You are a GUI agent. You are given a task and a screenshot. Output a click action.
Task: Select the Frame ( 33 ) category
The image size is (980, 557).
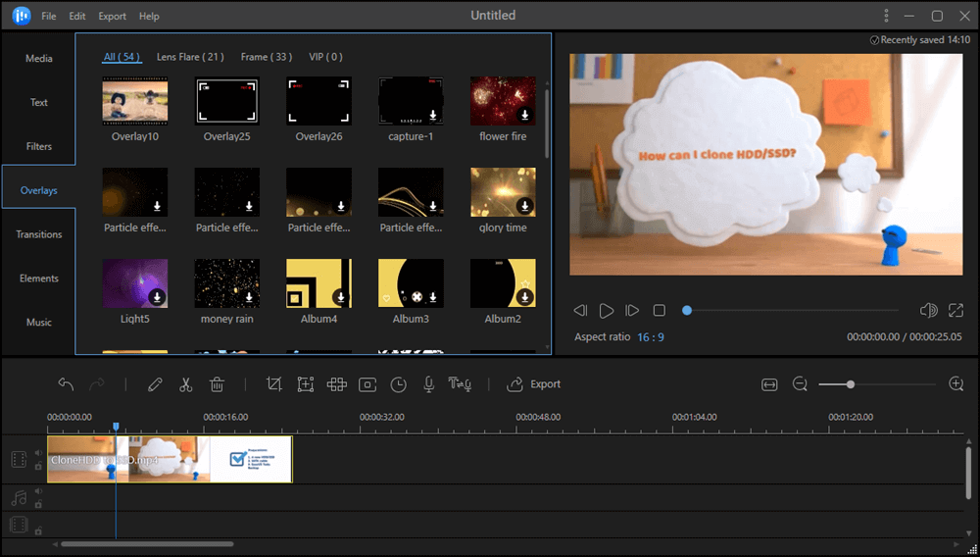pyautogui.click(x=267, y=57)
